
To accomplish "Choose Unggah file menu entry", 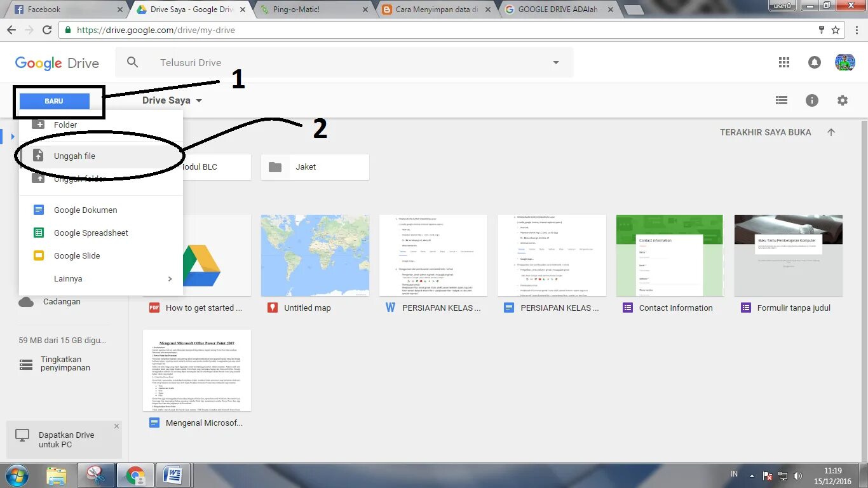I will pyautogui.click(x=101, y=156).
